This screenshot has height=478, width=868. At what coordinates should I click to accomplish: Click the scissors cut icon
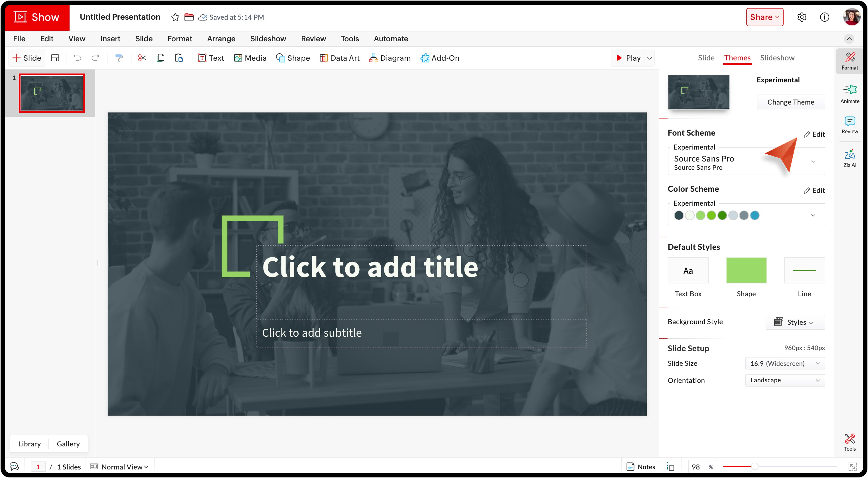point(142,58)
